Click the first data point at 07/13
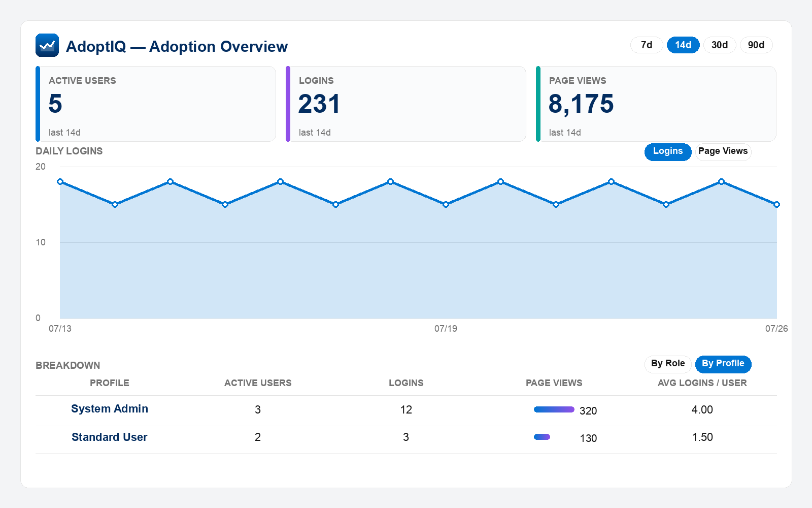Viewport: 812px width, 508px height. 60,181
